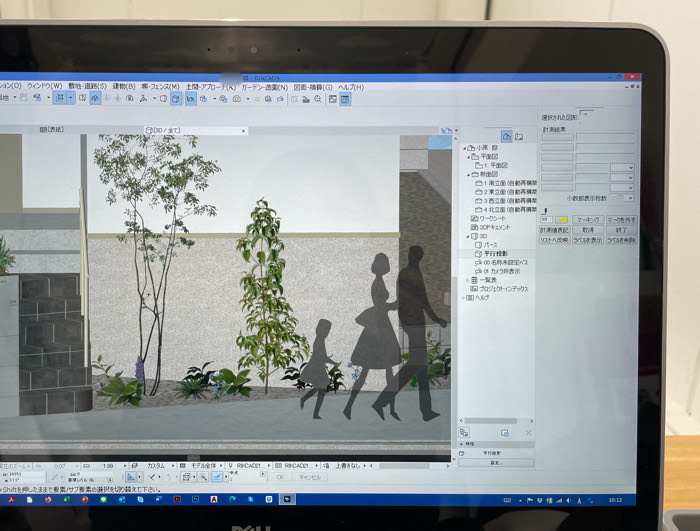Select the ワークシート item
This screenshot has height=531, width=700.
[x=488, y=218]
